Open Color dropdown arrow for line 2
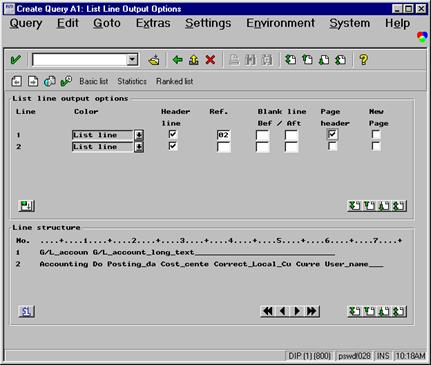The width and height of the screenshot is (431, 365). [139, 147]
